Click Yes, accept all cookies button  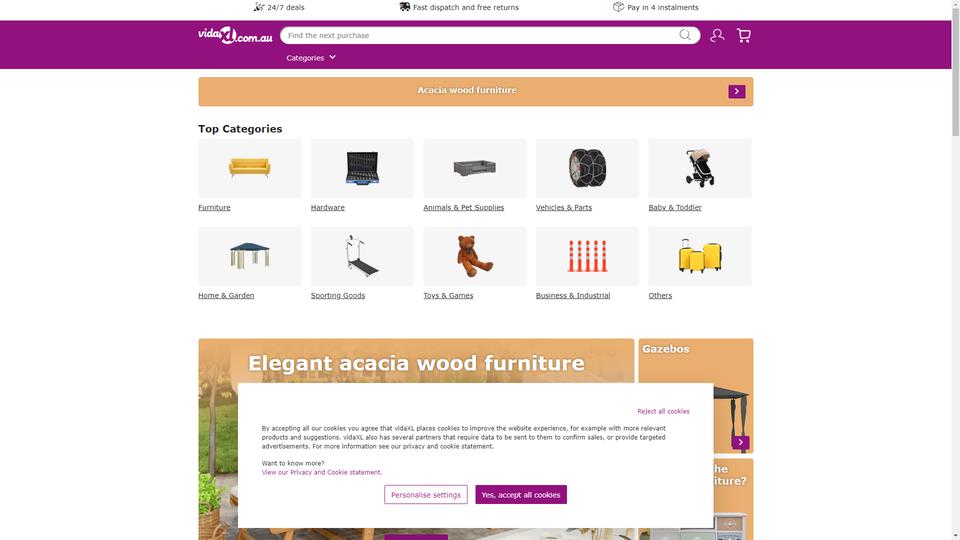click(521, 495)
